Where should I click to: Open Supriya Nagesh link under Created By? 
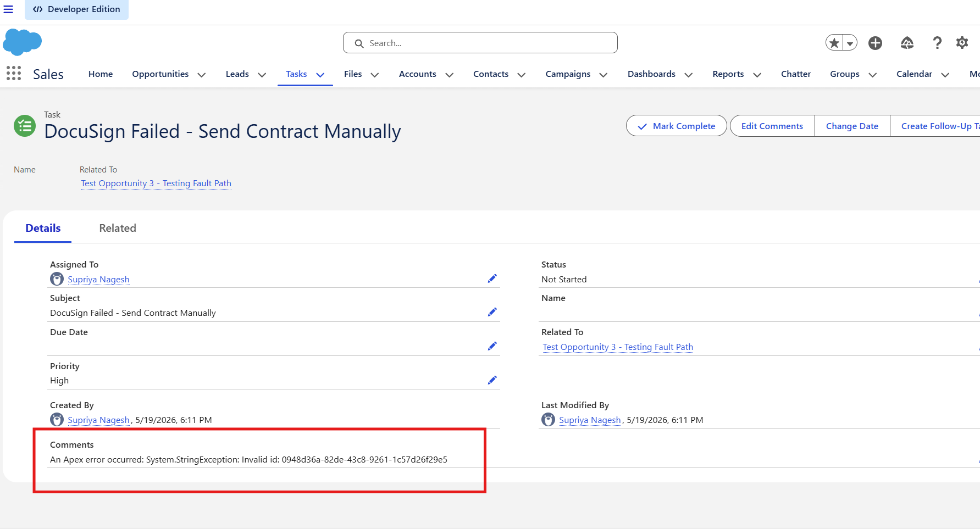tap(98, 420)
